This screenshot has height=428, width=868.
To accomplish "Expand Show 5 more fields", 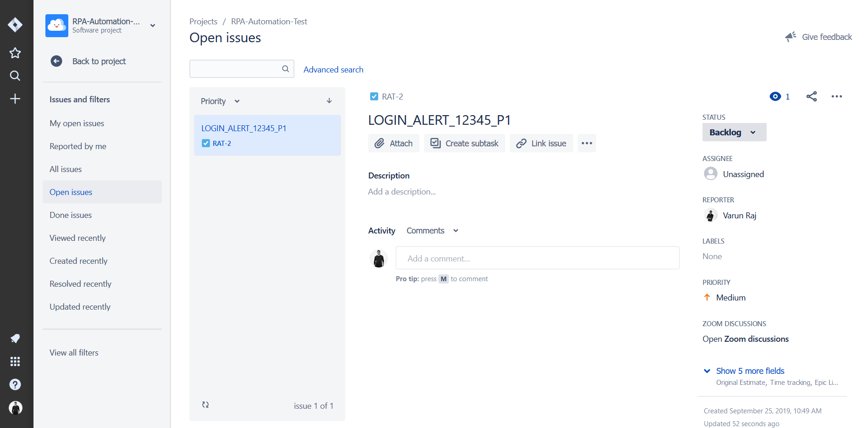I will [750, 371].
